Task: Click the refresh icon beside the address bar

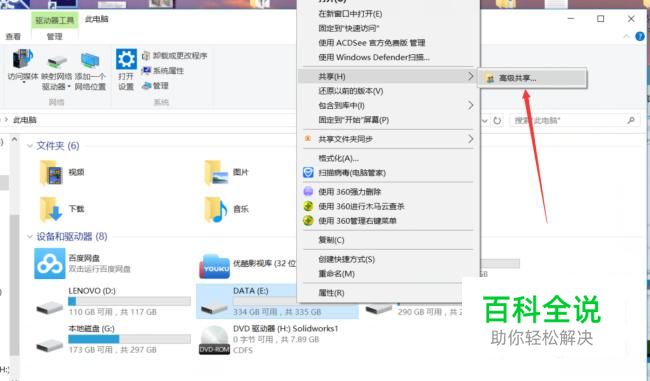Action: pos(497,121)
